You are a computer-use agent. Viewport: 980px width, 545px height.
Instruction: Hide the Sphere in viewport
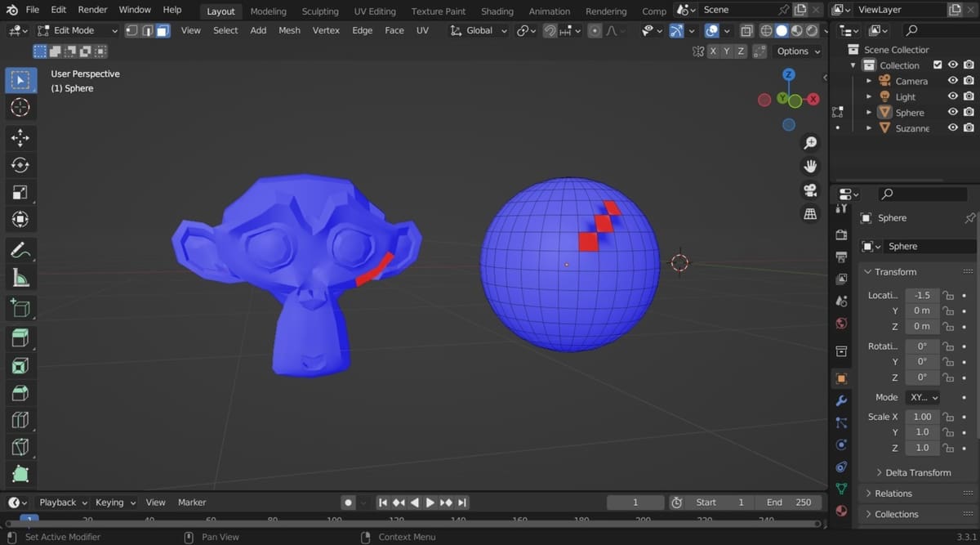(x=952, y=113)
